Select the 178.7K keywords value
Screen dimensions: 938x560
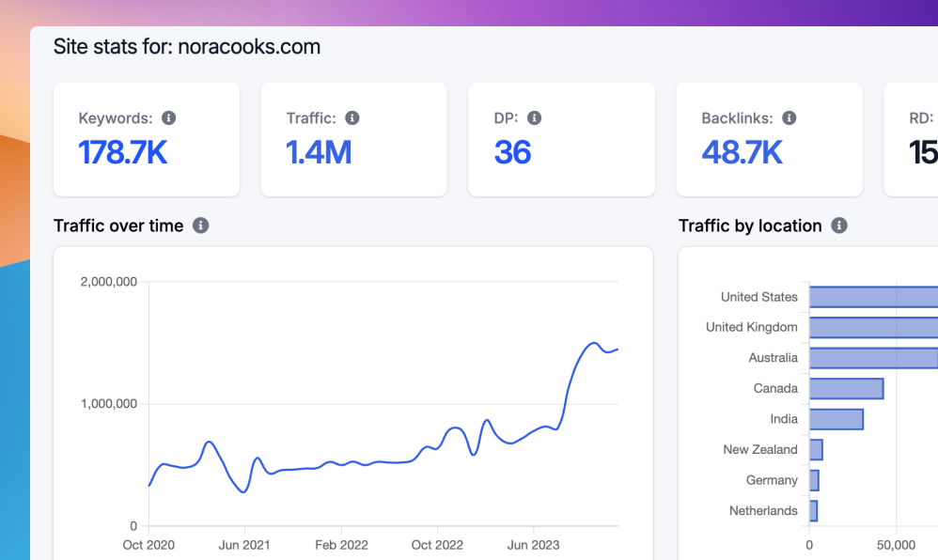pos(123,152)
